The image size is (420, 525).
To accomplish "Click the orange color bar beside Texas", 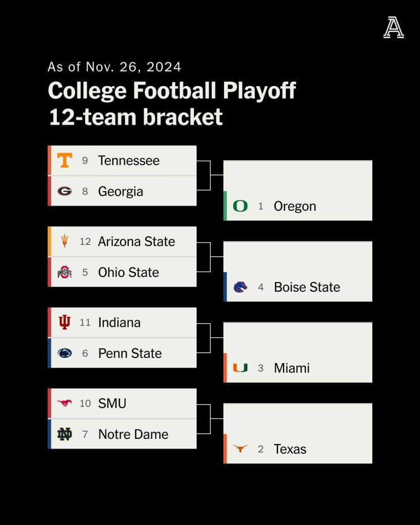I will (225, 449).
